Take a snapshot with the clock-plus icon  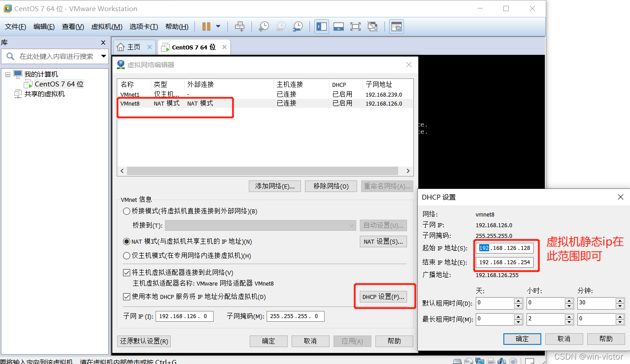[x=264, y=27]
